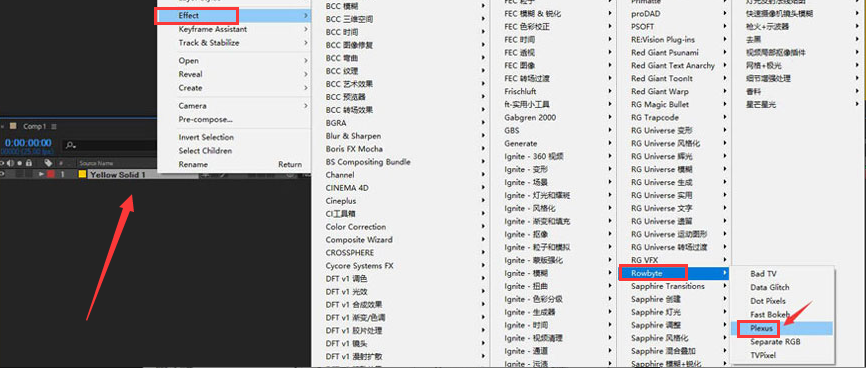Open the Red Giant Text Anarchy category
866x368 pixels.
point(673,65)
